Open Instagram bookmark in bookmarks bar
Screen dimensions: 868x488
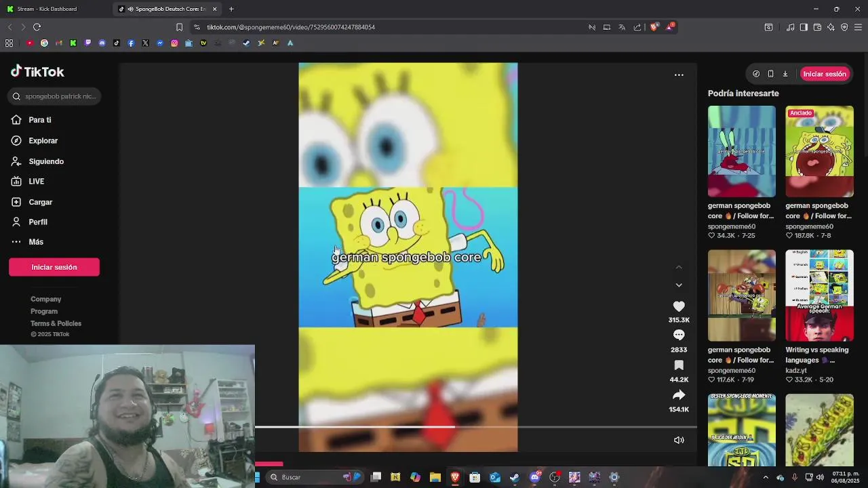174,43
